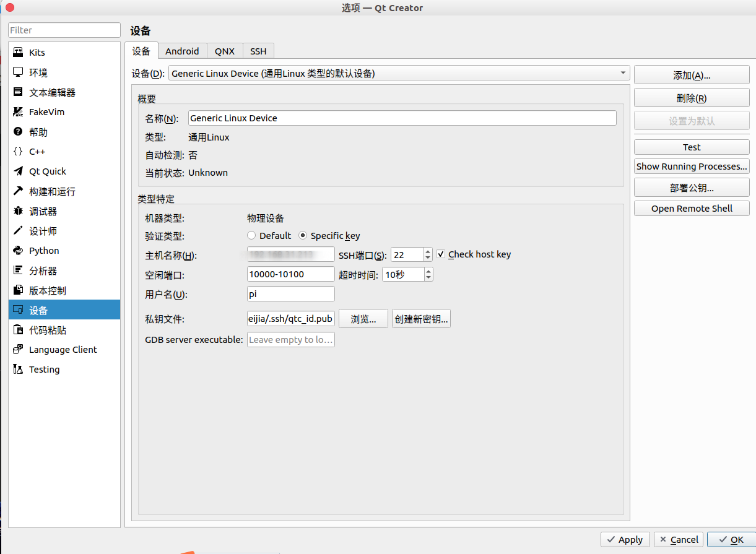Select the Default authentication radio button
Viewport: 756px width, 554px height.
click(x=251, y=235)
